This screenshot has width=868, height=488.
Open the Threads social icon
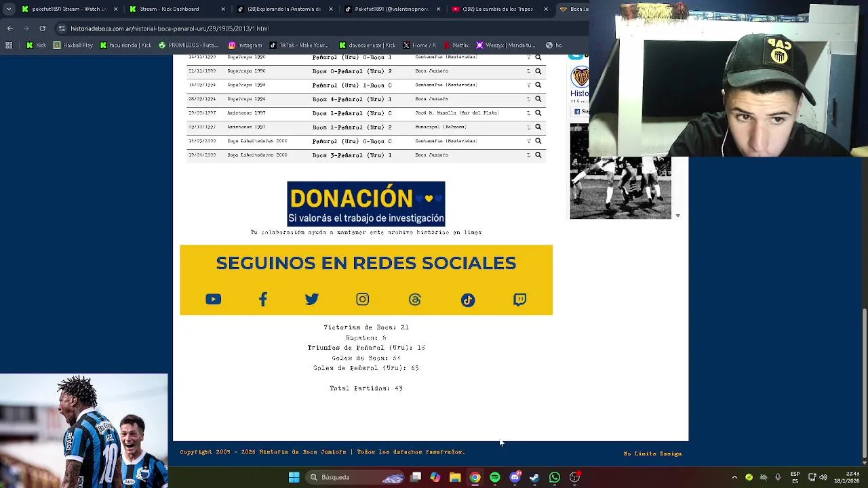point(414,300)
